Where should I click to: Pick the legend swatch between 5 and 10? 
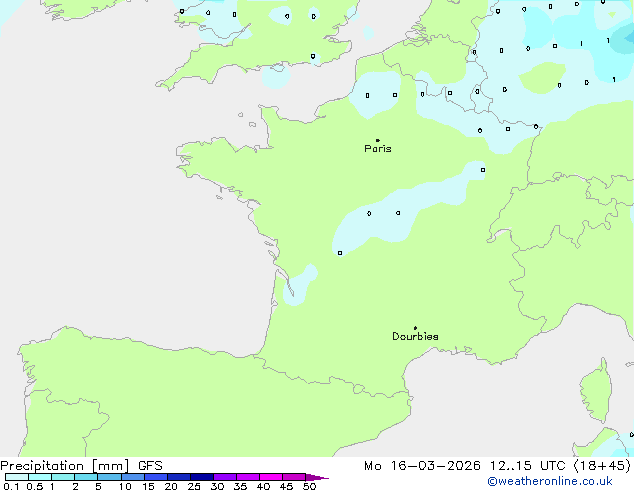click(109, 478)
